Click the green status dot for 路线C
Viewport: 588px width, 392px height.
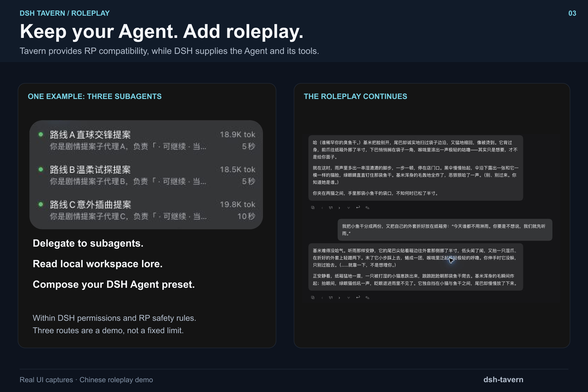[x=41, y=204]
